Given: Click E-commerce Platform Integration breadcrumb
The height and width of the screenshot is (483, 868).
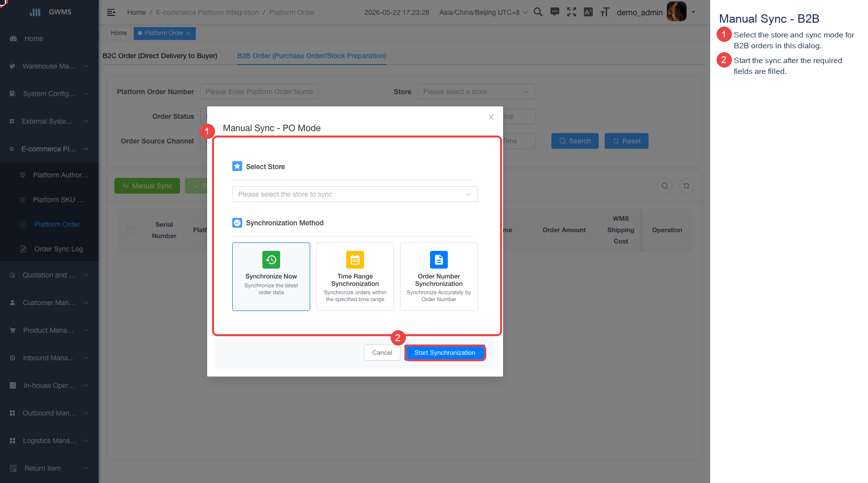Looking at the screenshot, I should (208, 12).
